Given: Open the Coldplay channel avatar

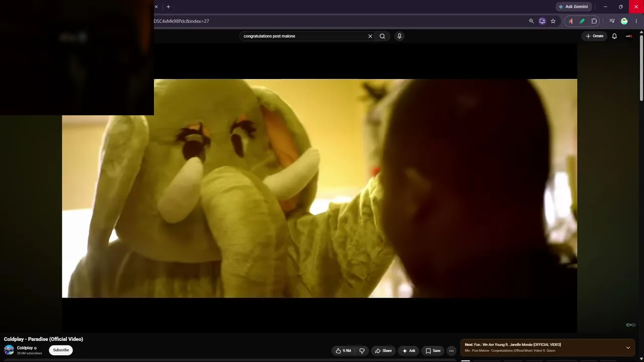Looking at the screenshot, I should coord(9,350).
